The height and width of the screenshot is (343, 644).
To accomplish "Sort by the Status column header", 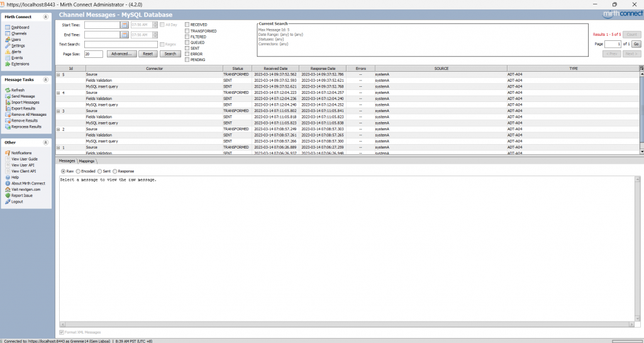I will pyautogui.click(x=237, y=69).
